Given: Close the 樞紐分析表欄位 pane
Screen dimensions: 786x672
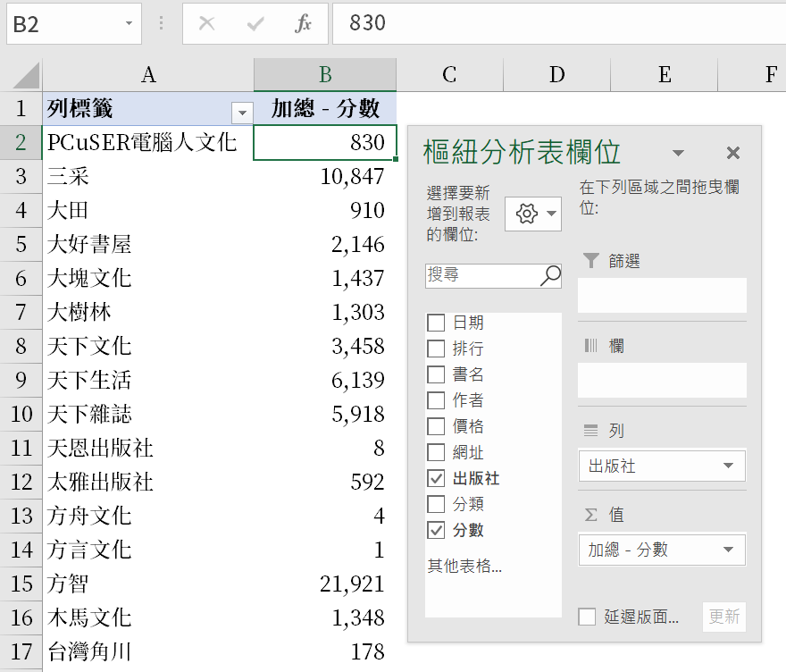Looking at the screenshot, I should tap(733, 153).
